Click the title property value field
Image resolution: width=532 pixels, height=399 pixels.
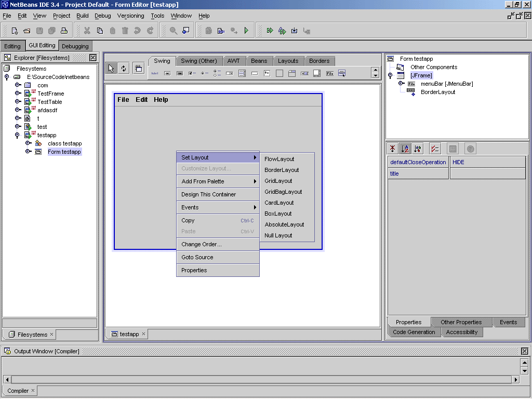pos(487,174)
